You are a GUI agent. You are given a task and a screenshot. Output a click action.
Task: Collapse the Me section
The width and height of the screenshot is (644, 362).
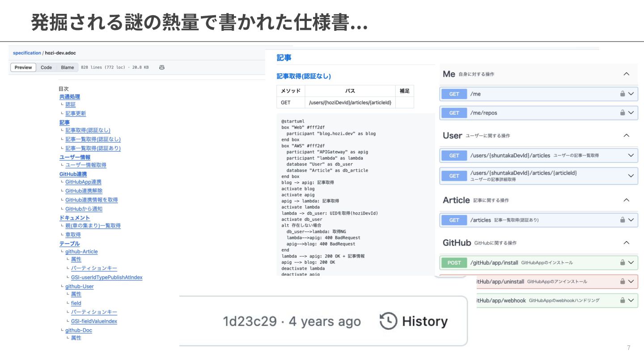[x=627, y=74]
